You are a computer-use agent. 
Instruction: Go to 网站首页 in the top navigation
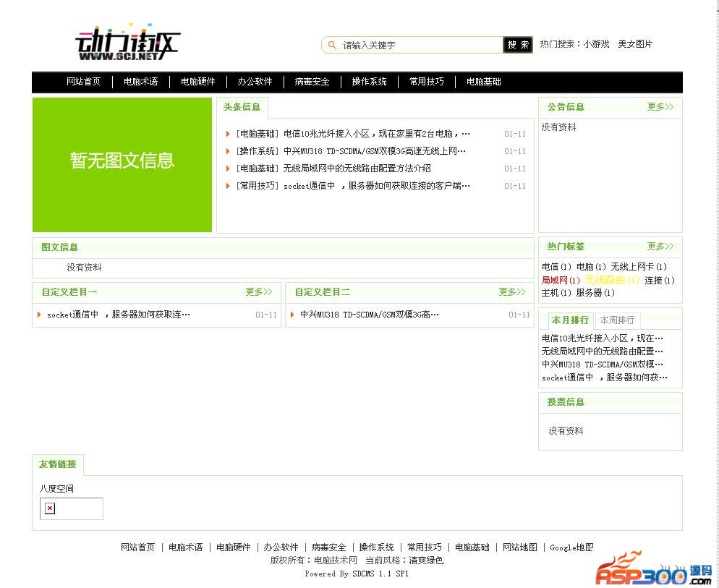pos(83,82)
